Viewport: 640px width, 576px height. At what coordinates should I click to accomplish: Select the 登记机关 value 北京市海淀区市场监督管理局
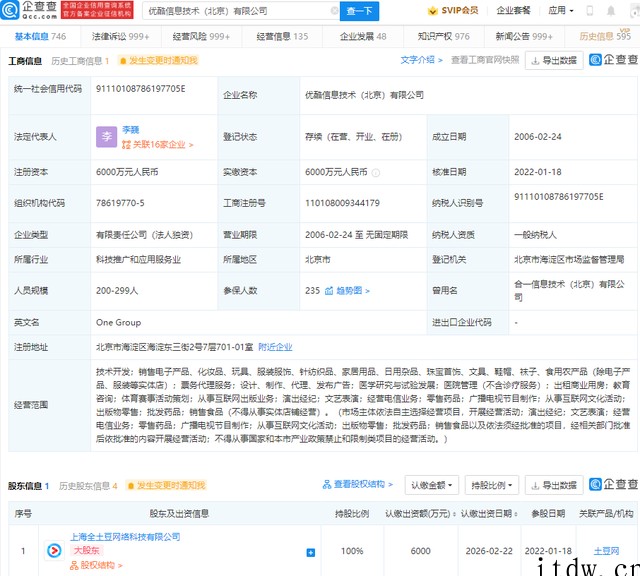point(569,259)
